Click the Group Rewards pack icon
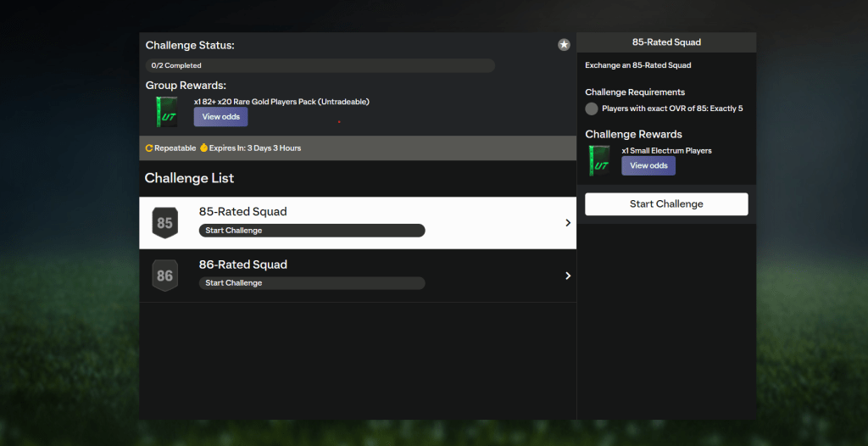This screenshot has height=446, width=868. coord(166,112)
